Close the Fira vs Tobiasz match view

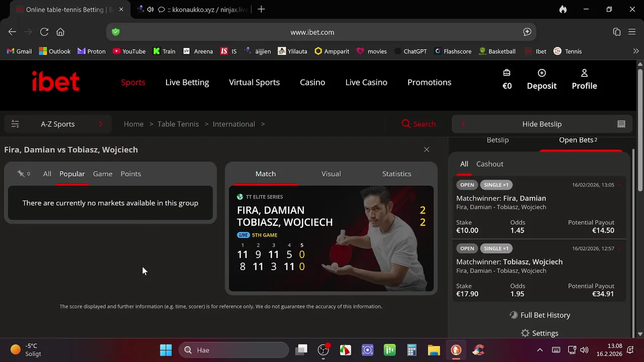click(x=427, y=149)
